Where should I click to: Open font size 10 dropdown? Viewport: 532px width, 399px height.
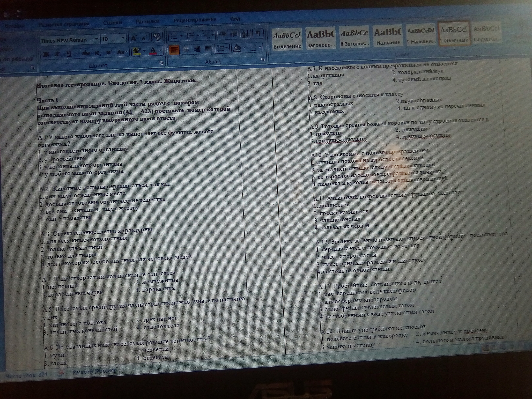[x=123, y=38]
